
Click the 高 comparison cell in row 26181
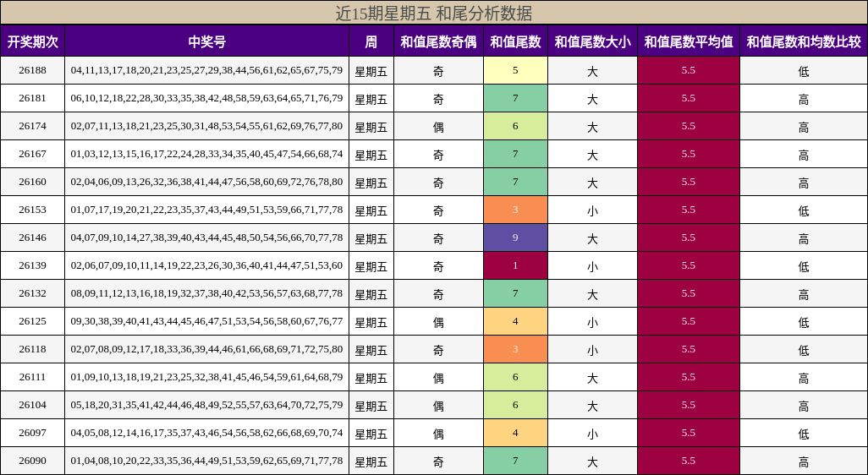point(804,100)
